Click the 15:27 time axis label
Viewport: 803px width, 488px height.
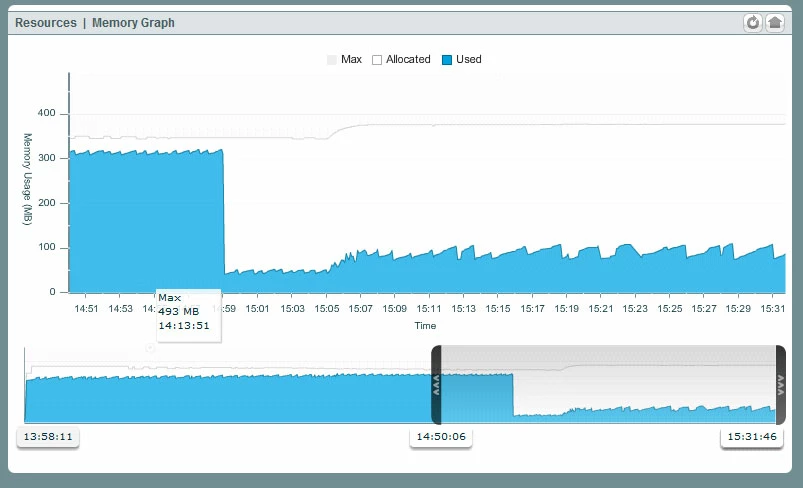704,309
